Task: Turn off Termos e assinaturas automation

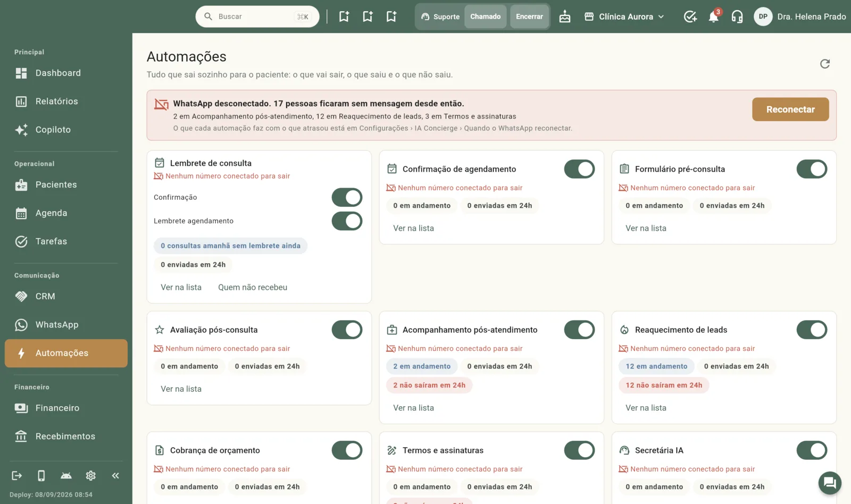Action: coord(579,450)
